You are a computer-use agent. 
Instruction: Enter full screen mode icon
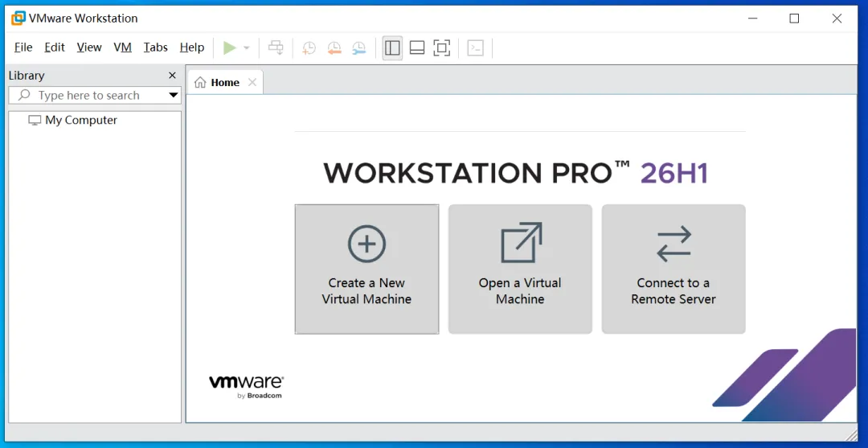click(442, 48)
